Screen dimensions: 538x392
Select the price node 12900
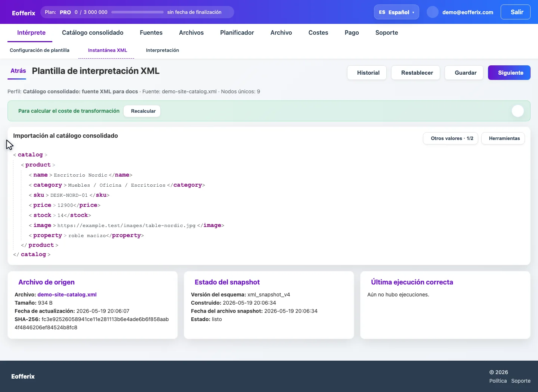(x=65, y=205)
